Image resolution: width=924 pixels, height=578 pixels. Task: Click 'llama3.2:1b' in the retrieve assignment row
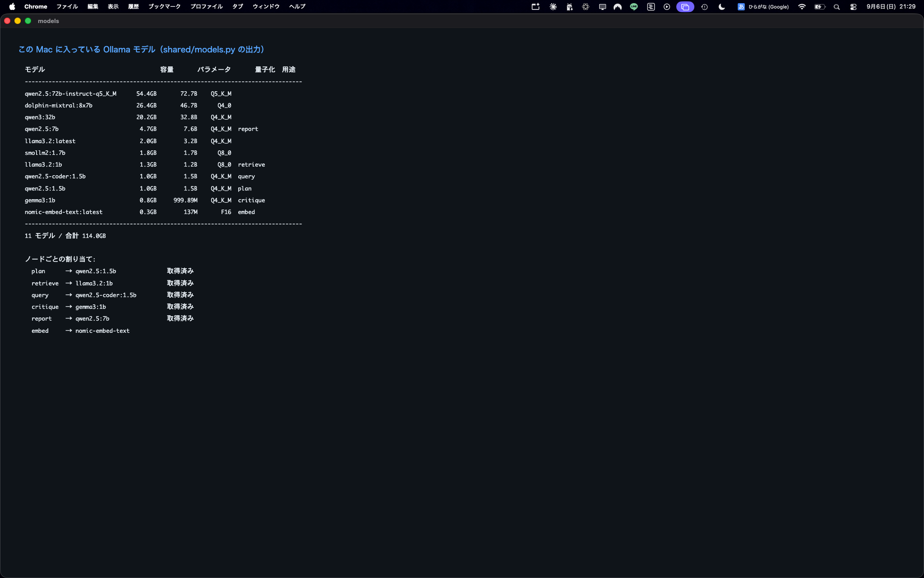(x=94, y=284)
